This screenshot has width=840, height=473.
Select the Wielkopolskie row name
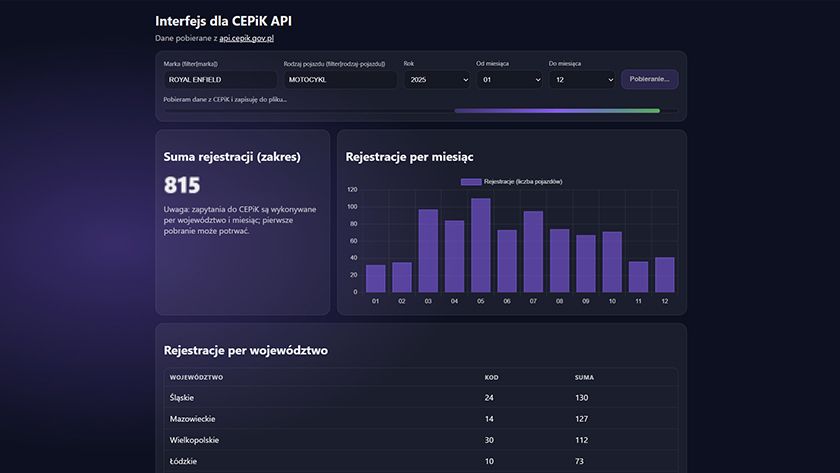[x=194, y=440]
